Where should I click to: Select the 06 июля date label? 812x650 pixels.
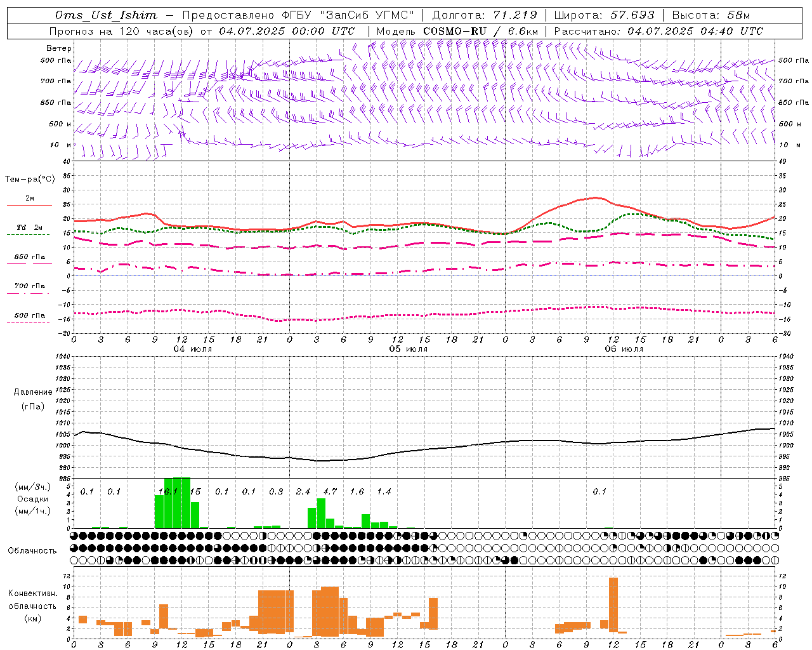[624, 349]
